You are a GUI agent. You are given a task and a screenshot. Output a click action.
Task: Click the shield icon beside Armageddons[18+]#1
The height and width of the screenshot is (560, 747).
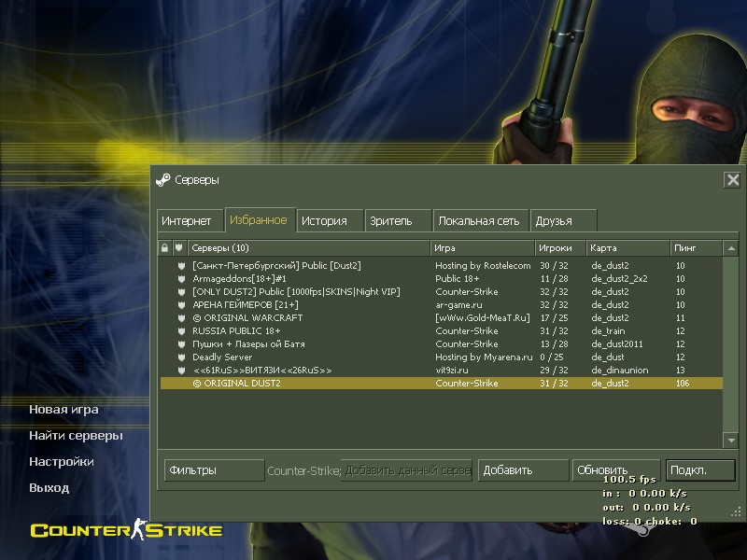181,278
